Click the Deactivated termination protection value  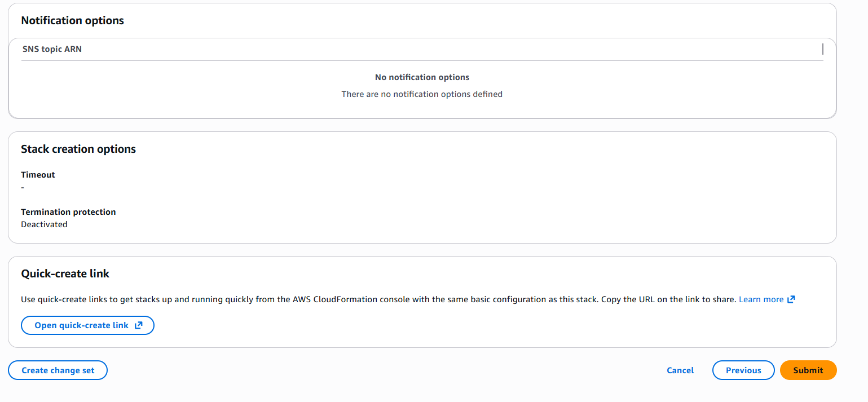44,224
